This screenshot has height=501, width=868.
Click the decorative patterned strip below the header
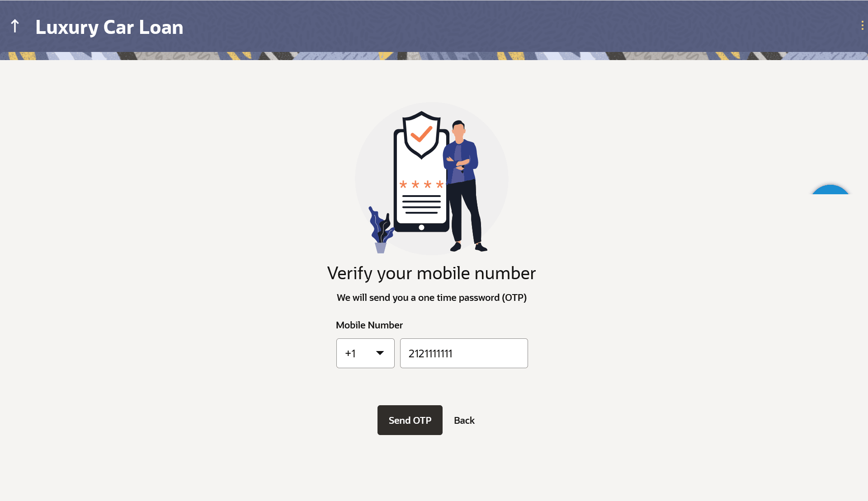tap(434, 56)
